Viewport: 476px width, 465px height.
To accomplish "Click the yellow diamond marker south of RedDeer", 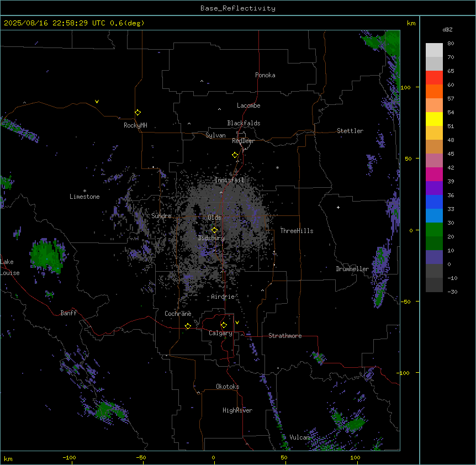I will tap(235, 155).
